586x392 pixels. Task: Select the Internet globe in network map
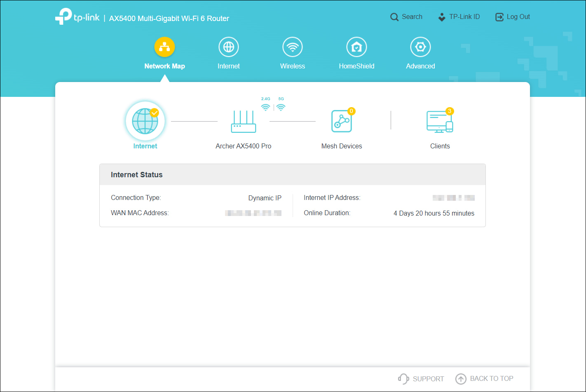(145, 121)
